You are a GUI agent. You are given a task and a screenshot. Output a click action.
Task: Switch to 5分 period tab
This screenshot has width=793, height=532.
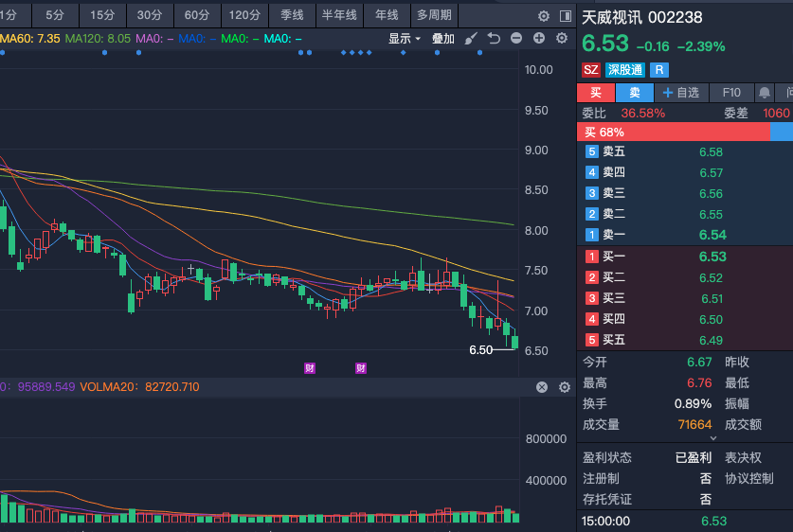[55, 15]
